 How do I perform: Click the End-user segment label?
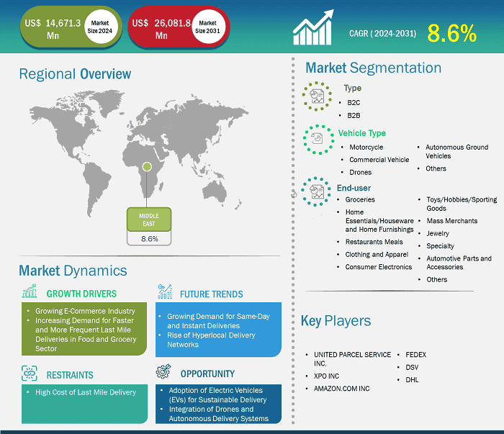(354, 188)
